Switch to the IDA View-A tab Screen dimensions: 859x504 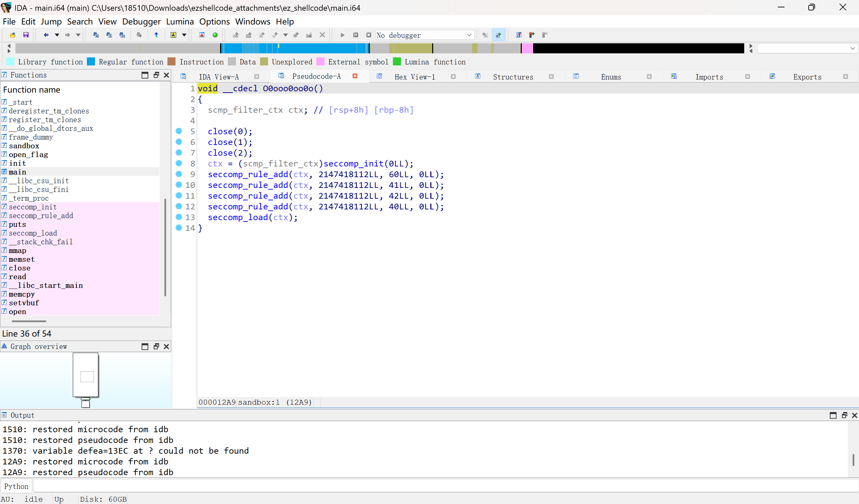219,77
